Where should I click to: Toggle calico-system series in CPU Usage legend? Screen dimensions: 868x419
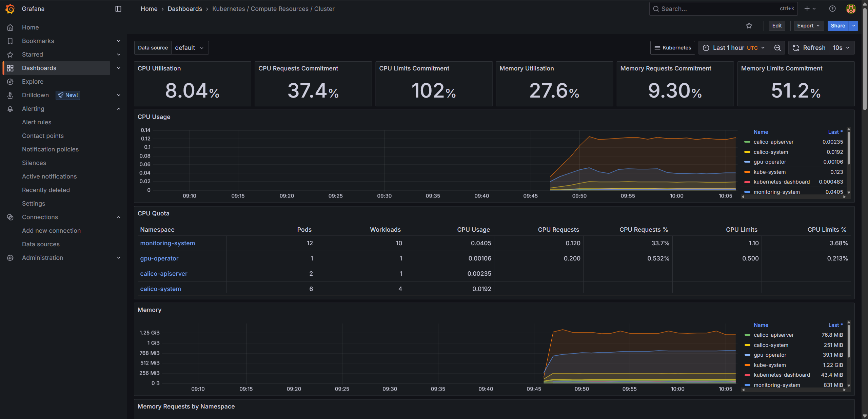[x=771, y=152]
